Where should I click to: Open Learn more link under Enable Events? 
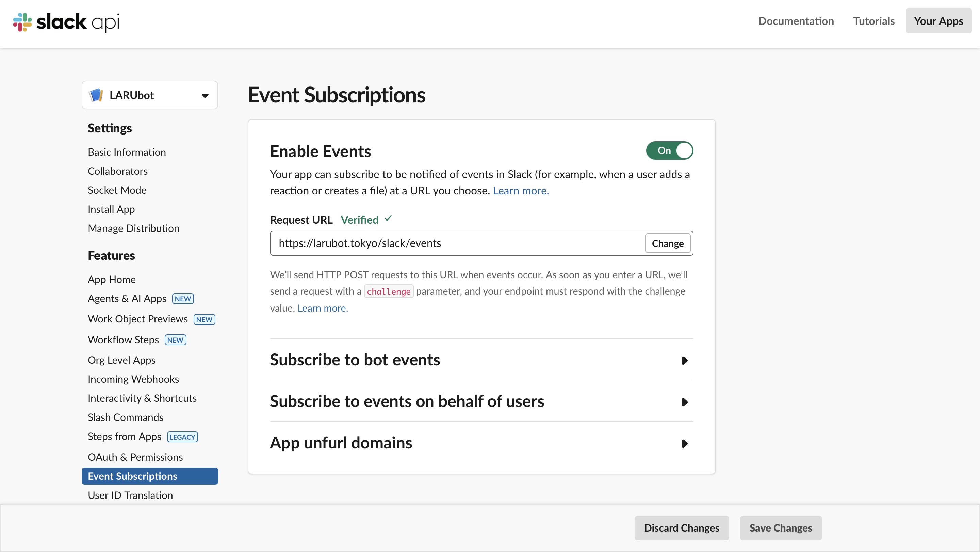(520, 191)
